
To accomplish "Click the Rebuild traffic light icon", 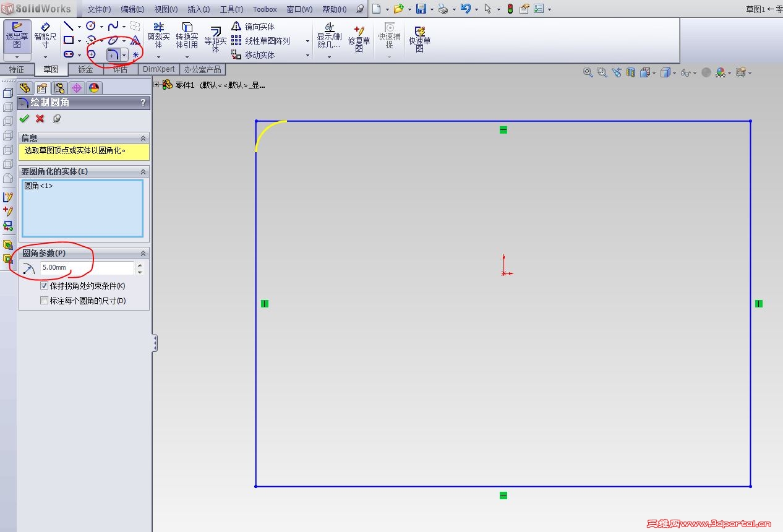I will (x=510, y=9).
